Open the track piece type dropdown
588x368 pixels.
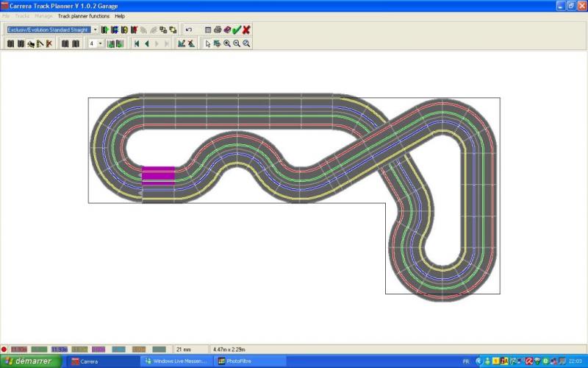click(95, 30)
